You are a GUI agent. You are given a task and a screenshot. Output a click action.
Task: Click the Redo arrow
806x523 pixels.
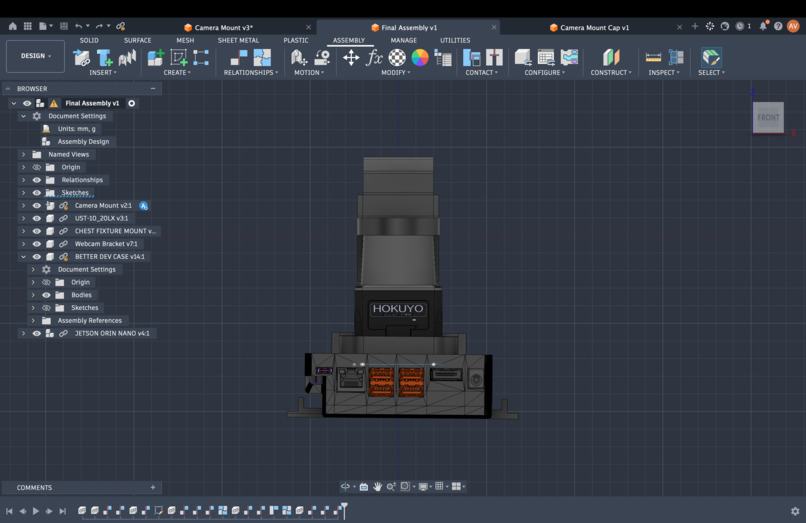point(99,26)
